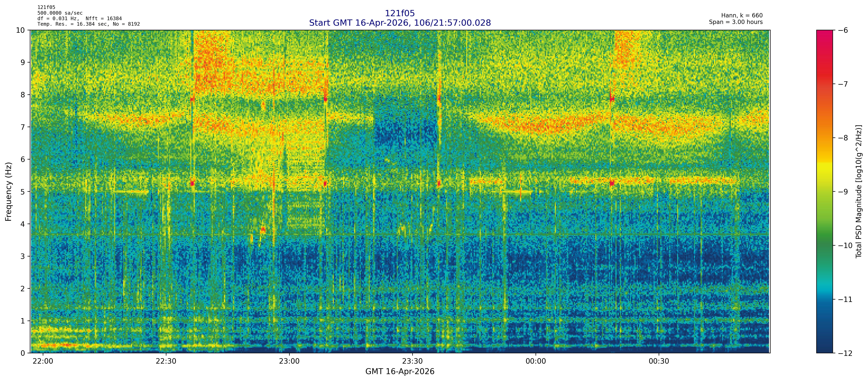Click the plot title '121f05'
This screenshot has height=381, width=868.
click(x=400, y=13)
